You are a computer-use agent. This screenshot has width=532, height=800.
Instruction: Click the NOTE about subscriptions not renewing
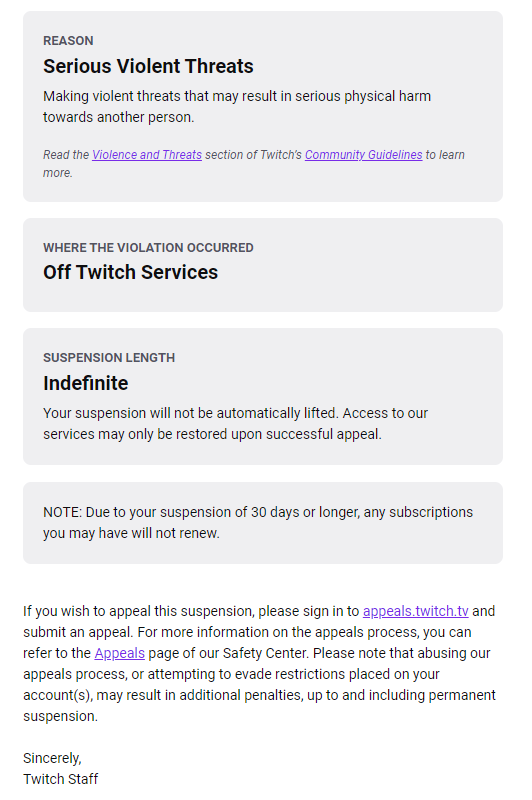258,522
